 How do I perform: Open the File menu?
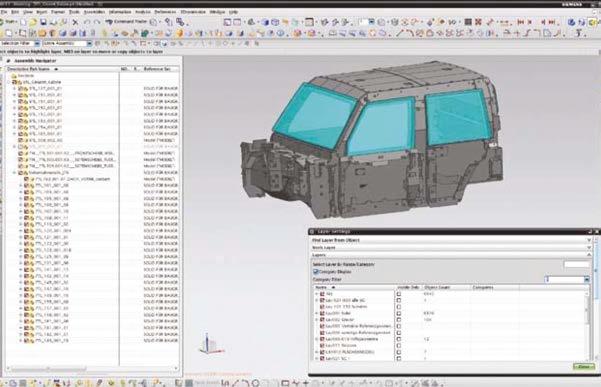click(x=3, y=12)
